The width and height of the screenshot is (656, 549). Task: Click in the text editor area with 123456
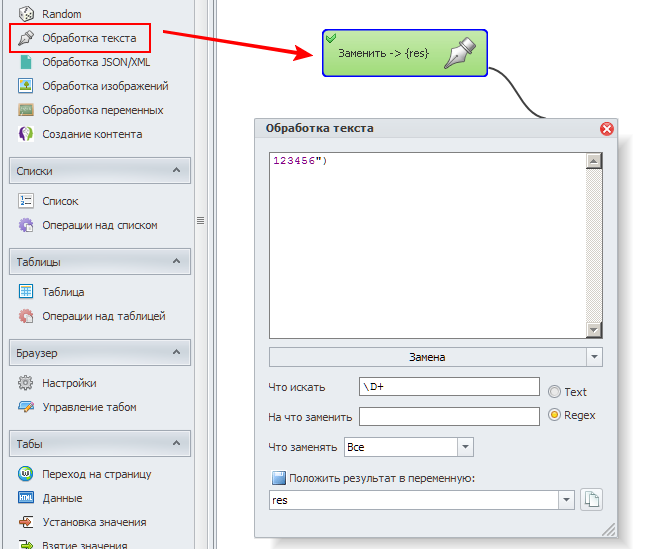point(428,245)
